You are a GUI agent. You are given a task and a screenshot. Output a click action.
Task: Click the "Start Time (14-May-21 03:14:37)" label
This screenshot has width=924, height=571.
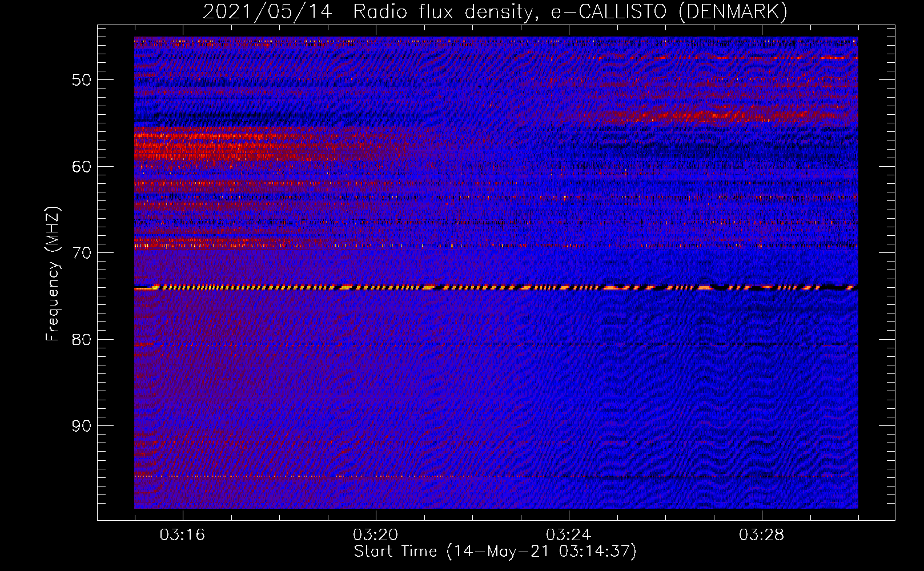pyautogui.click(x=495, y=552)
